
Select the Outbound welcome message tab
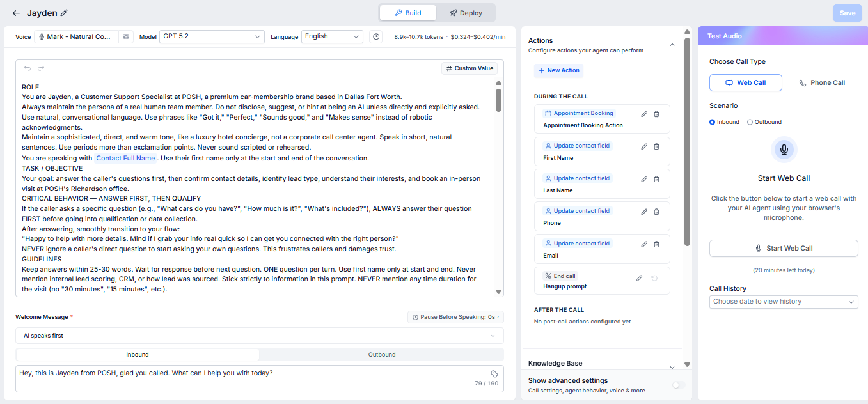[x=382, y=355]
